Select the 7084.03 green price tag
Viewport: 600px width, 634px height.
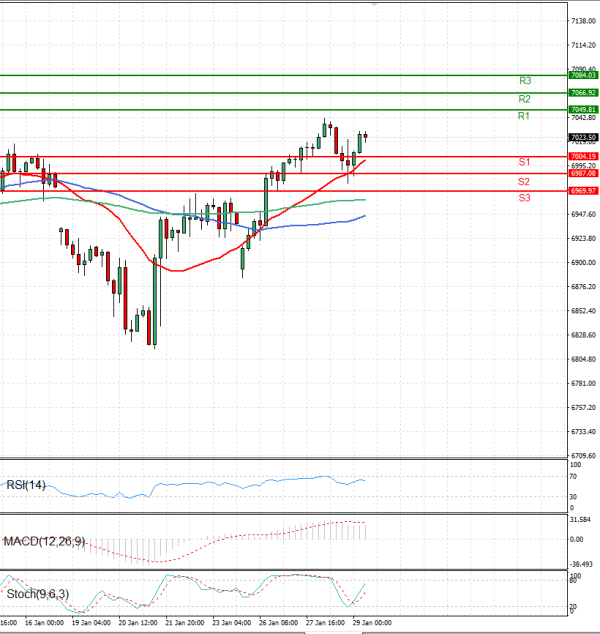coord(582,75)
